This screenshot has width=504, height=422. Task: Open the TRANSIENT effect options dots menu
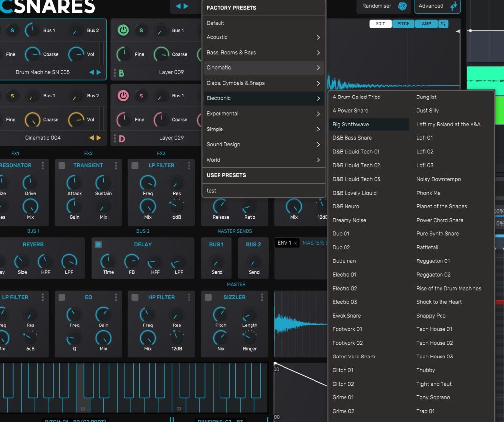(116, 166)
